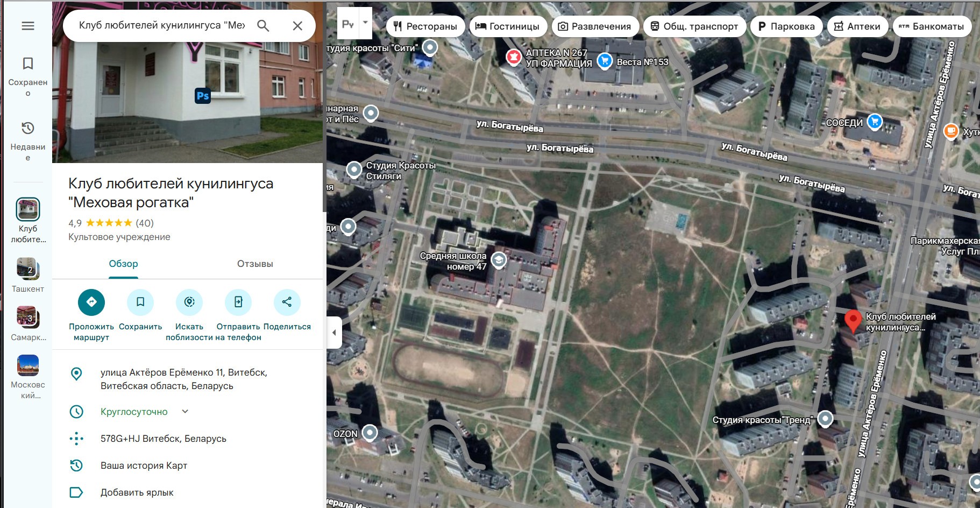Viewport: 980px width, 508px height.
Task: Click the search magnifier icon
Action: coord(263,26)
